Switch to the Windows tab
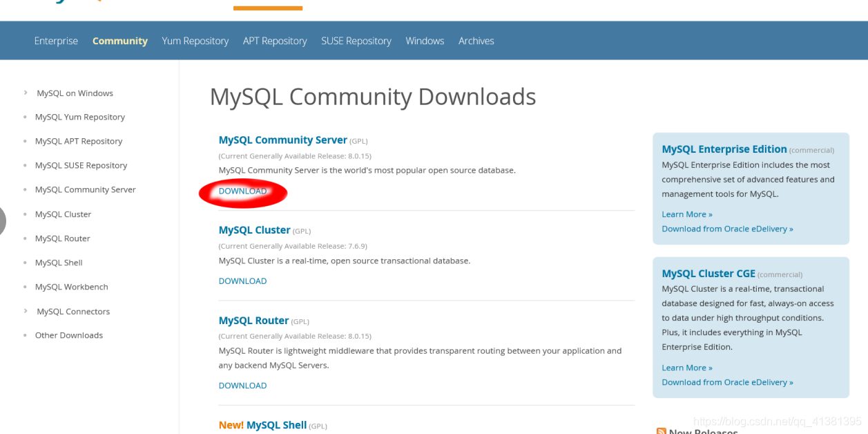Viewport: 868px width, 434px height. pyautogui.click(x=425, y=41)
